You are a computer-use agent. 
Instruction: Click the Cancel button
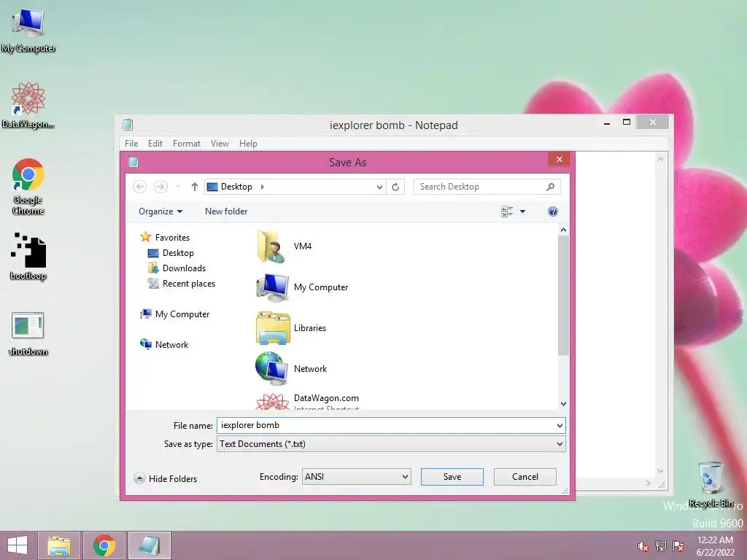(525, 477)
